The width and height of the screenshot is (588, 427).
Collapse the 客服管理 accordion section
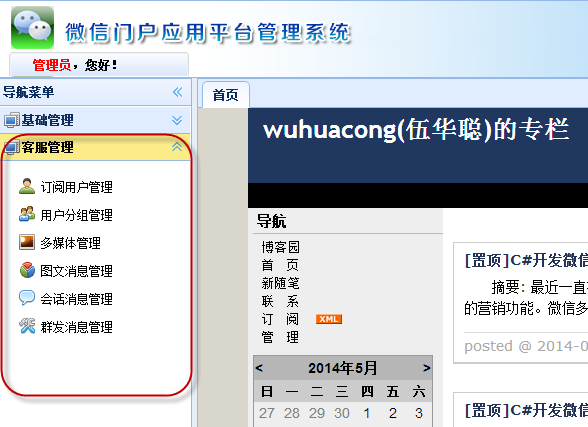pyautogui.click(x=177, y=147)
